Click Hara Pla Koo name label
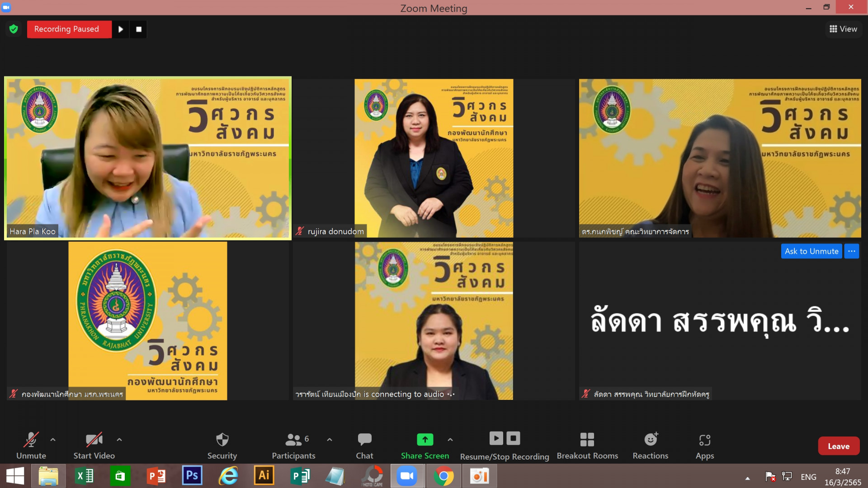Image resolution: width=868 pixels, height=488 pixels. click(x=33, y=231)
